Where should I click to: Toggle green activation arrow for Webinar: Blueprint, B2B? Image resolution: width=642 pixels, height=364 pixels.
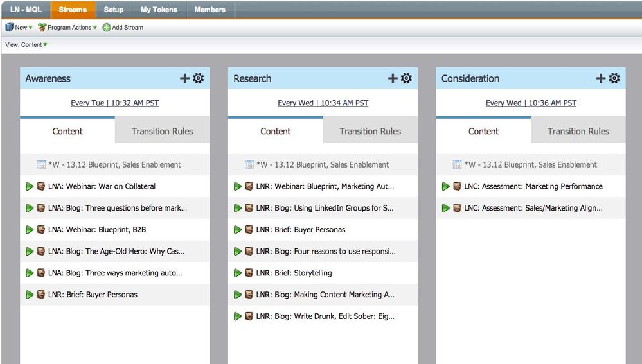30,230
